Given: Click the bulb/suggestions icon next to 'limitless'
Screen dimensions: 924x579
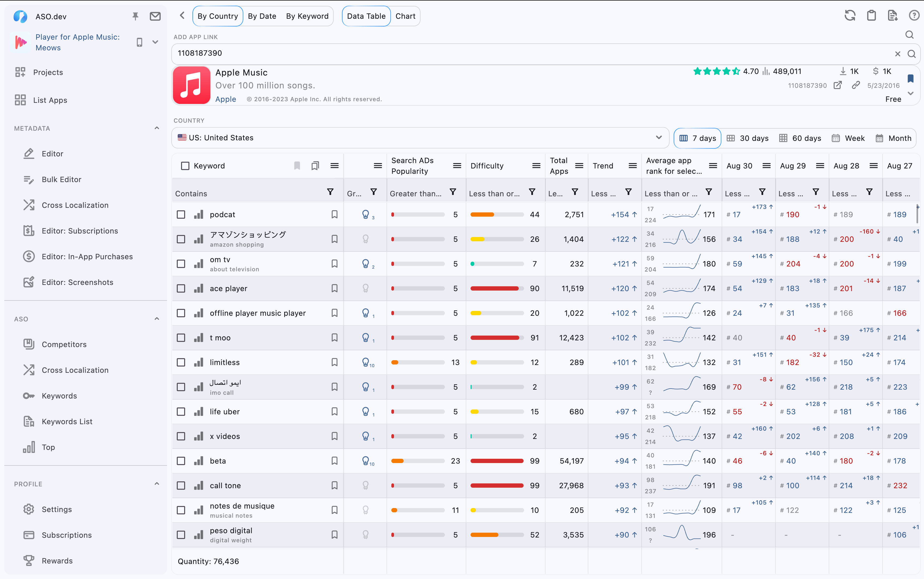Looking at the screenshot, I should [365, 362].
